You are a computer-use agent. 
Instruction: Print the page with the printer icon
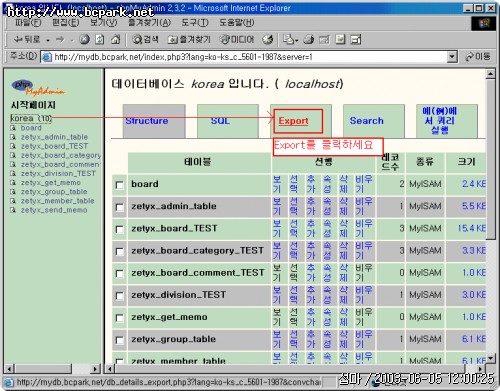tap(308, 40)
